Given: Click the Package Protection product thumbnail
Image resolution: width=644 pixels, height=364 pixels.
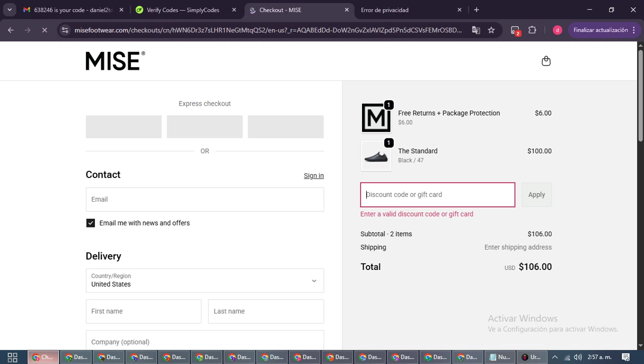Looking at the screenshot, I should (x=376, y=118).
